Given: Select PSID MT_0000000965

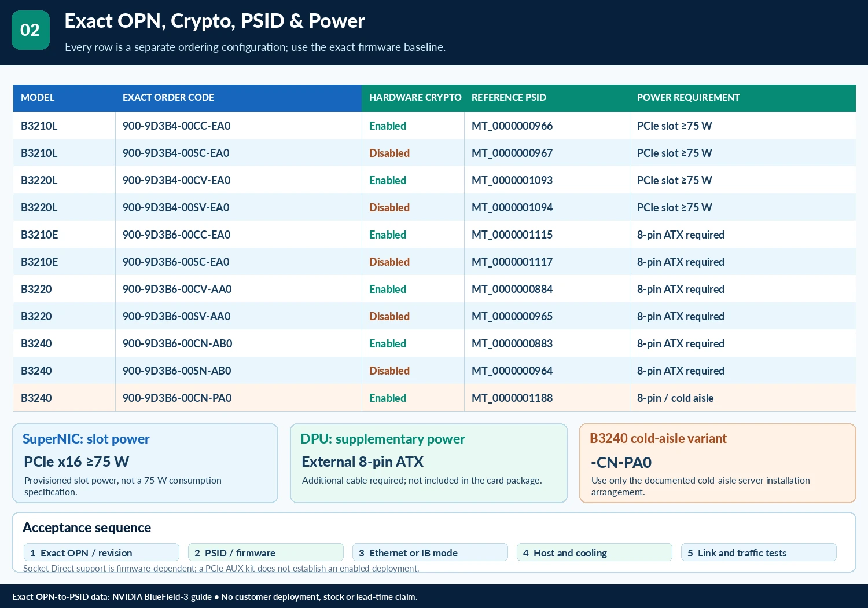Looking at the screenshot, I should (512, 316).
